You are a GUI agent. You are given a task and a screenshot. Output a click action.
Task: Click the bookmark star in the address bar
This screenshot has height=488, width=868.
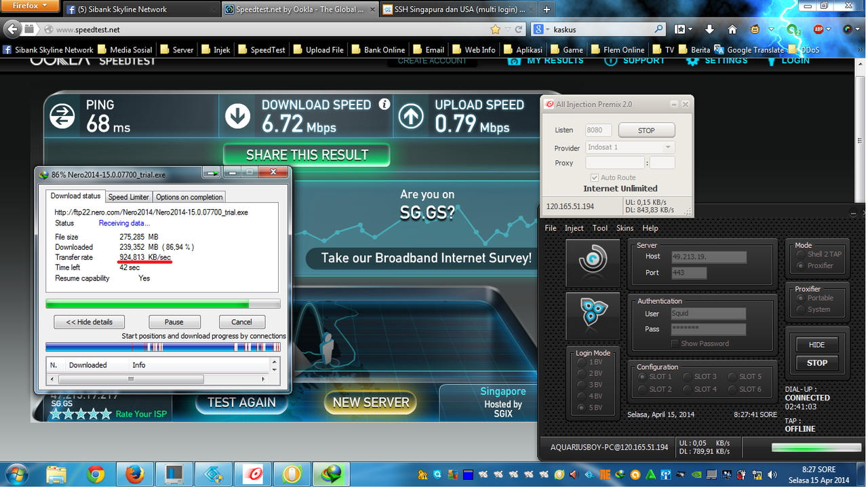[496, 29]
